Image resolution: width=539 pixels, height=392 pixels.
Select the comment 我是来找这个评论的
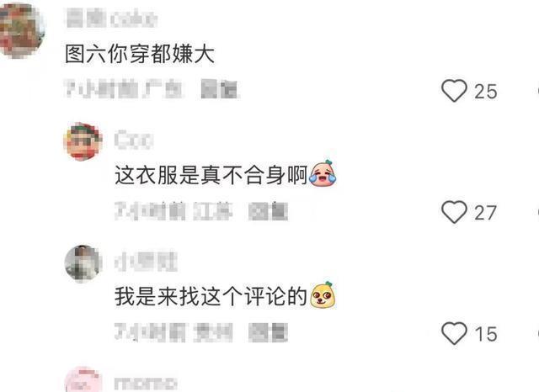click(x=211, y=297)
